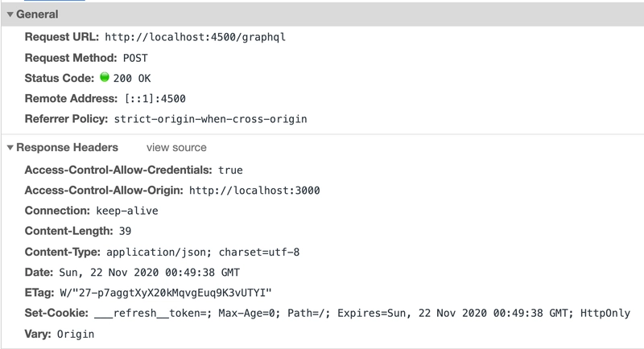Screen dimensions: 644x349
Task: Click the green status code indicator
Action: [x=105, y=77]
